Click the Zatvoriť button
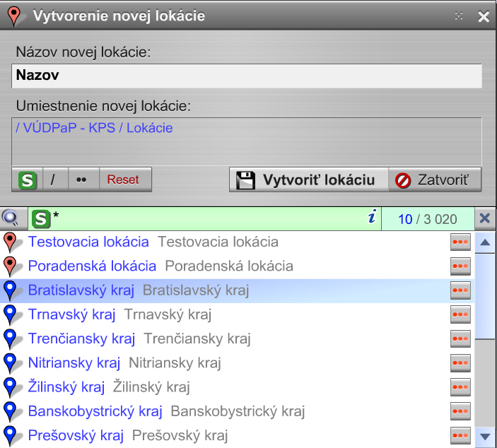This screenshot has width=497, height=448. point(435,179)
